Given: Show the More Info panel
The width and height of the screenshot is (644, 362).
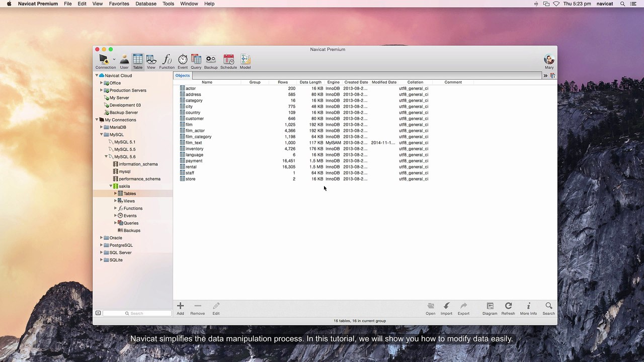Looking at the screenshot, I should [528, 308].
